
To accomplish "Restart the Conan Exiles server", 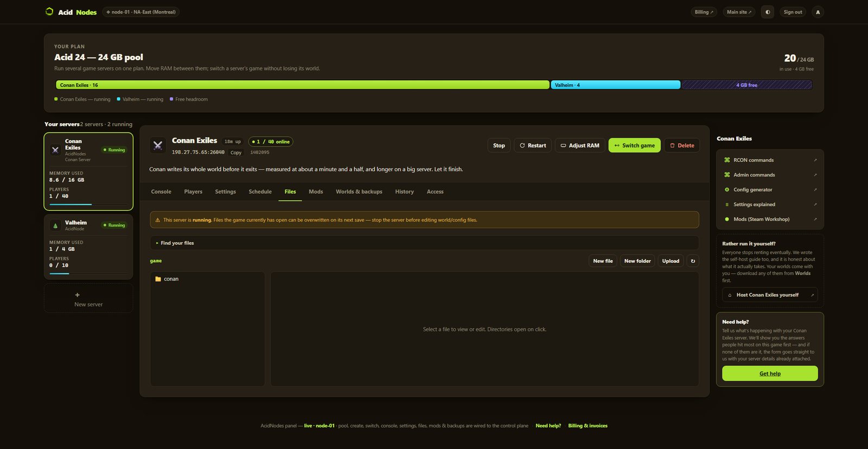I will 533,146.
